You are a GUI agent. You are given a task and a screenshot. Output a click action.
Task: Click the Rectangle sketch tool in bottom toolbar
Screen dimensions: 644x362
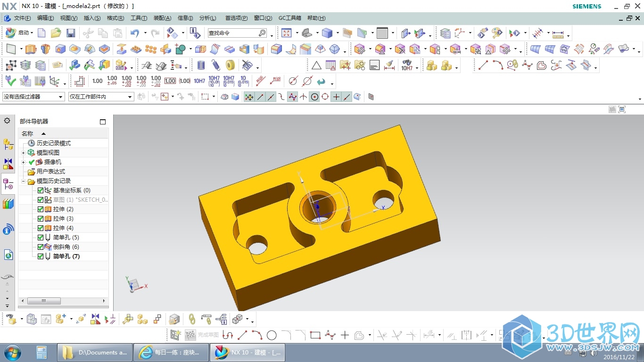point(315,335)
